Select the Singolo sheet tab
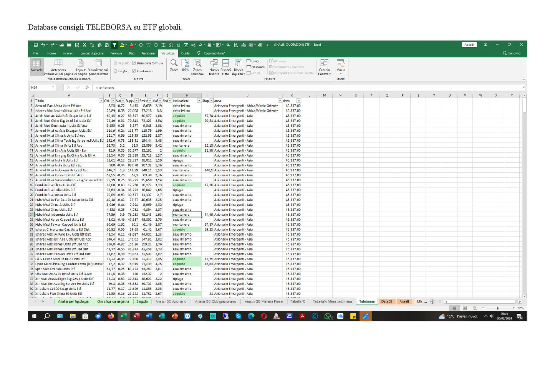Viewport: 555px width, 392px height. (x=142, y=302)
